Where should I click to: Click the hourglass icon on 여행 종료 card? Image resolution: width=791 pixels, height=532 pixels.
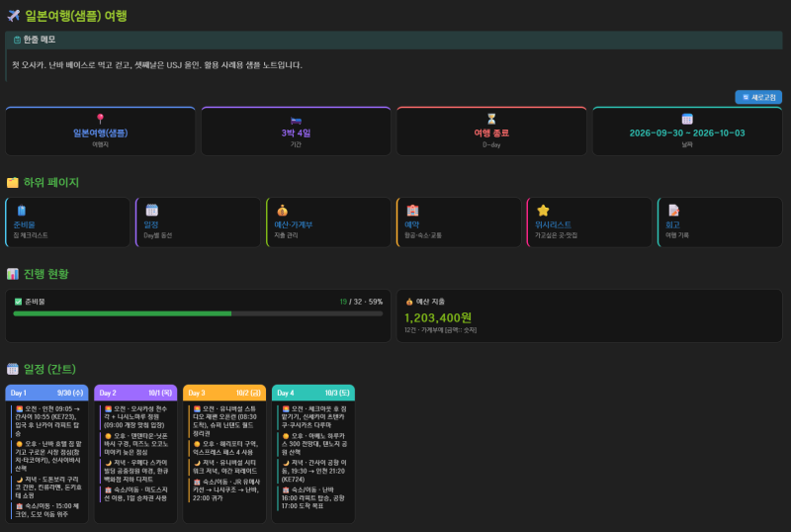491,119
